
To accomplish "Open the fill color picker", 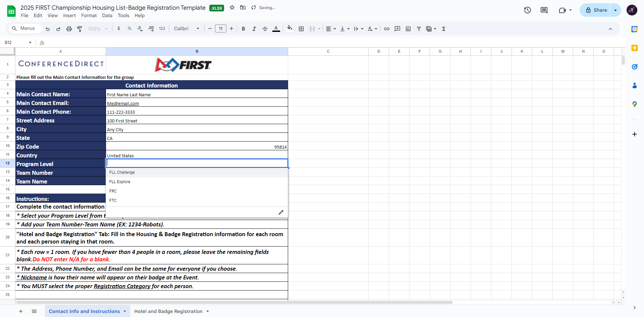I will pos(290,29).
